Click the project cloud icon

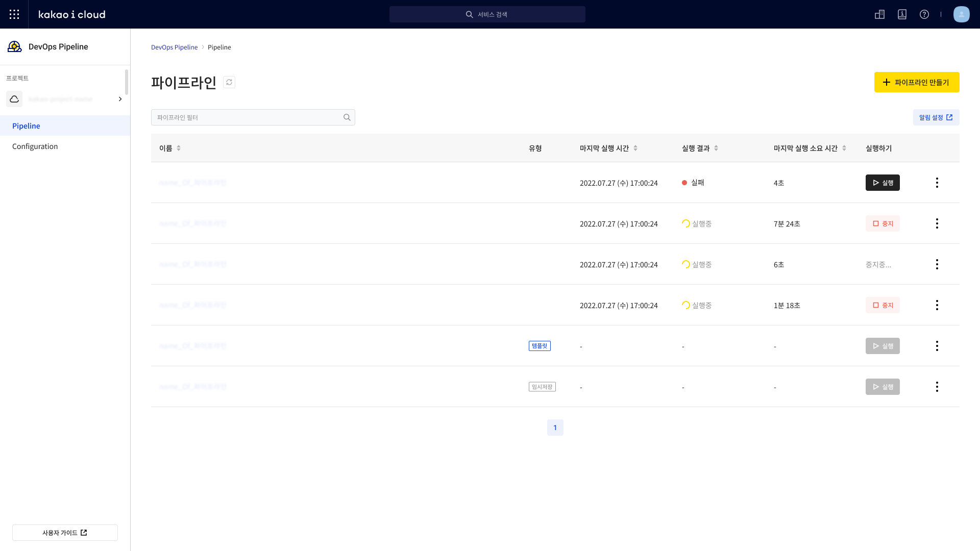point(14,99)
